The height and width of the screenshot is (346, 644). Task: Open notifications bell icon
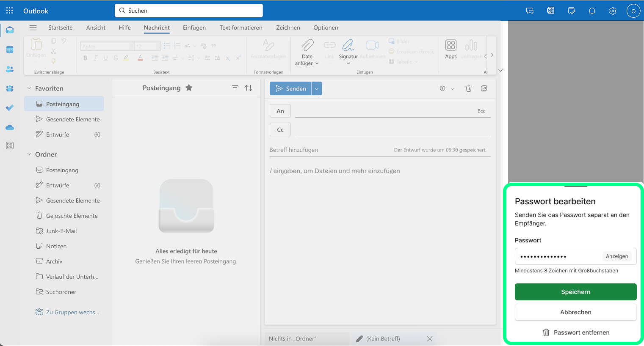(x=592, y=11)
